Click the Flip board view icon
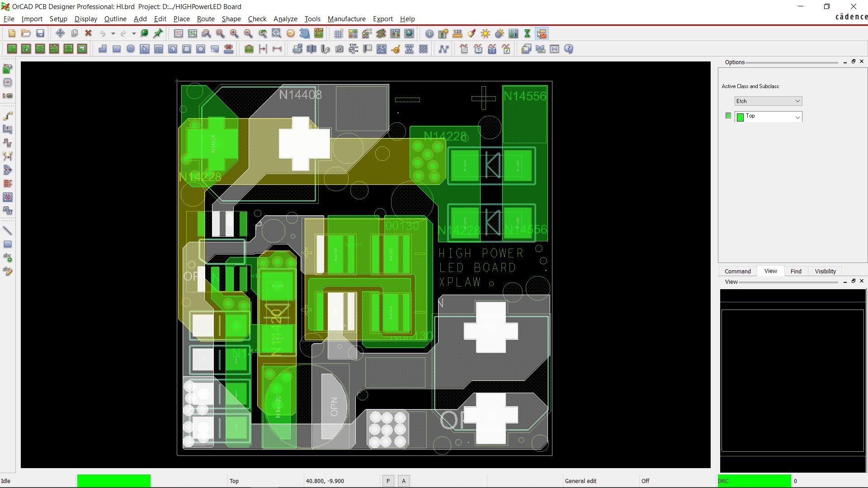The height and width of the screenshot is (488, 868). point(319,33)
